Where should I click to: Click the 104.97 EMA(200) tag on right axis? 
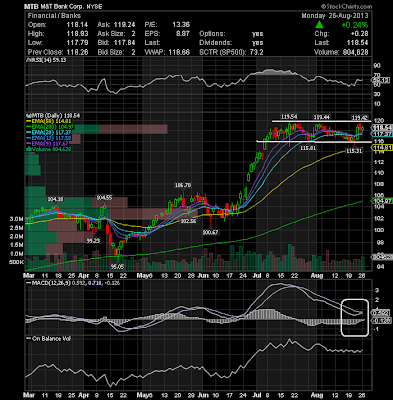tap(383, 201)
